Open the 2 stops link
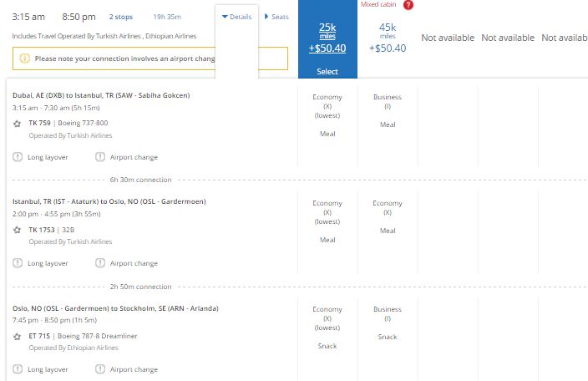588x381 pixels. click(x=120, y=17)
